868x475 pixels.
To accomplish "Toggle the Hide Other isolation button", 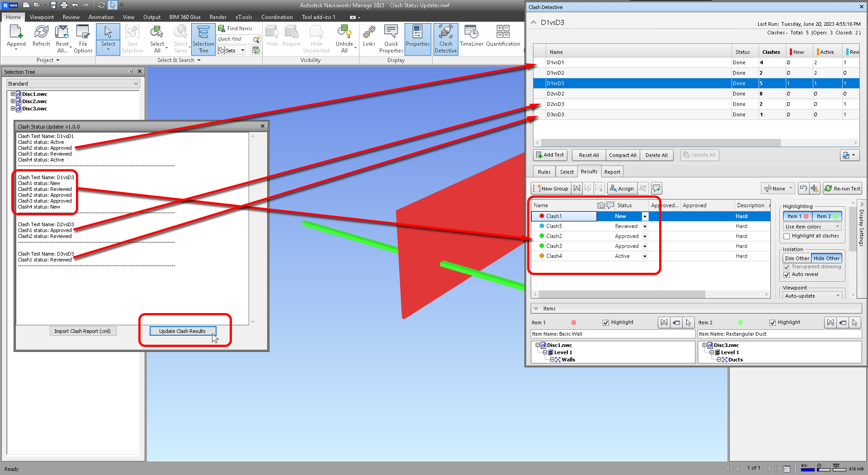I will tap(826, 258).
